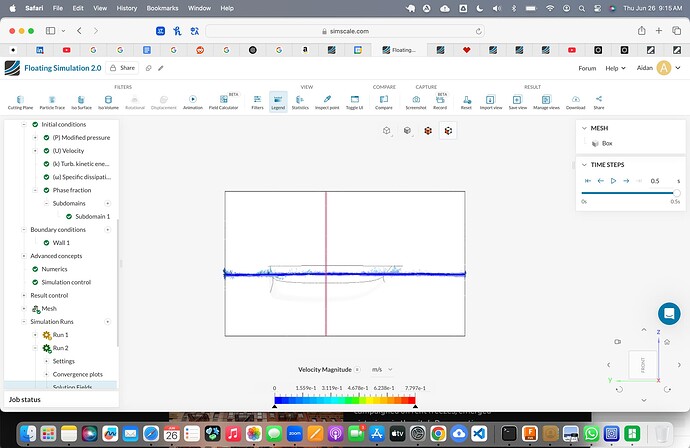Image resolution: width=690 pixels, height=448 pixels.
Task: Select the orange surfaces-with-mesh render mode icon
Action: click(x=428, y=131)
